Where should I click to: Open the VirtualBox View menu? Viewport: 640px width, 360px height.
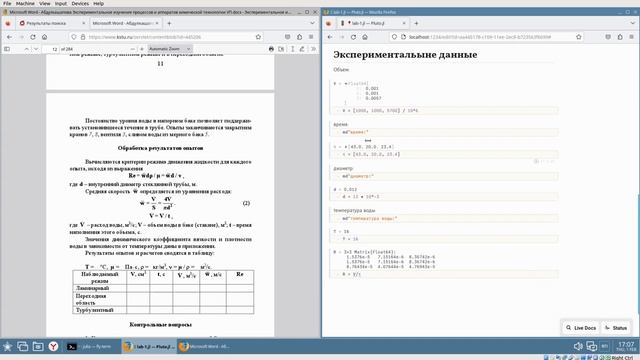pos(44,3)
